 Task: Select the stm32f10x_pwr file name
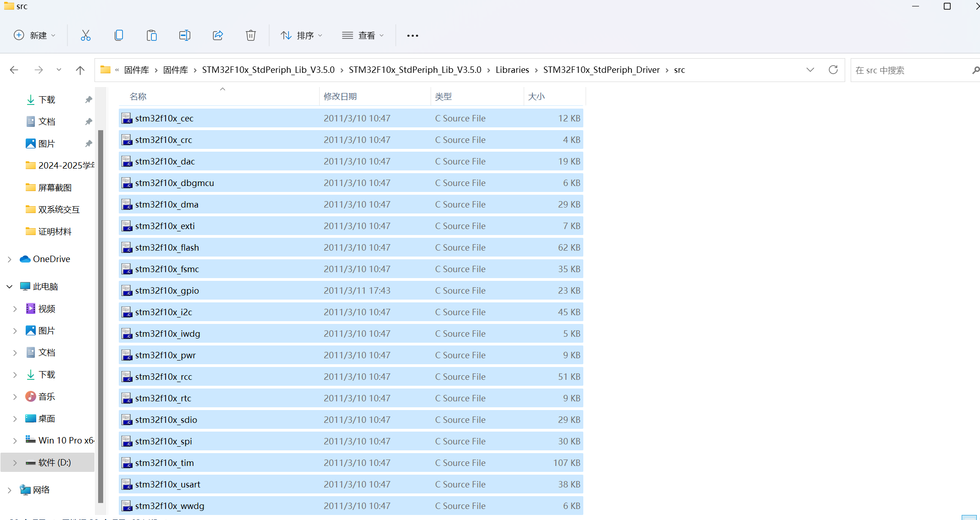pos(166,355)
